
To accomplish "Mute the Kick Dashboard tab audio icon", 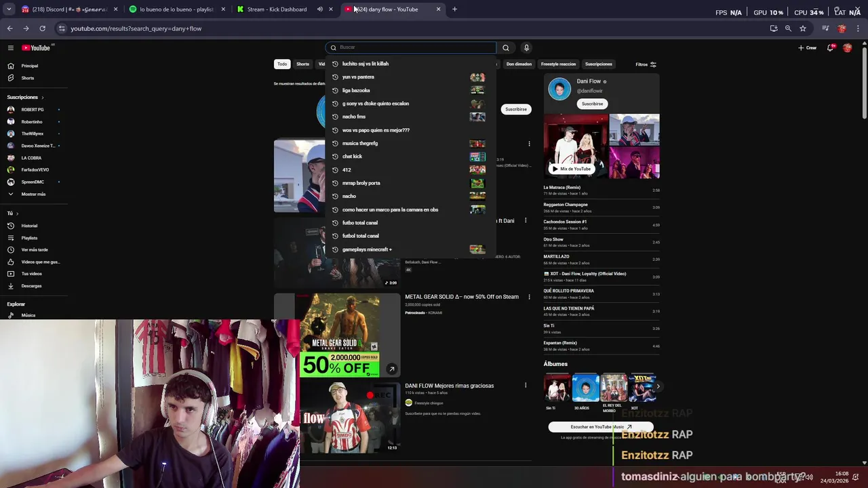I will (x=320, y=9).
